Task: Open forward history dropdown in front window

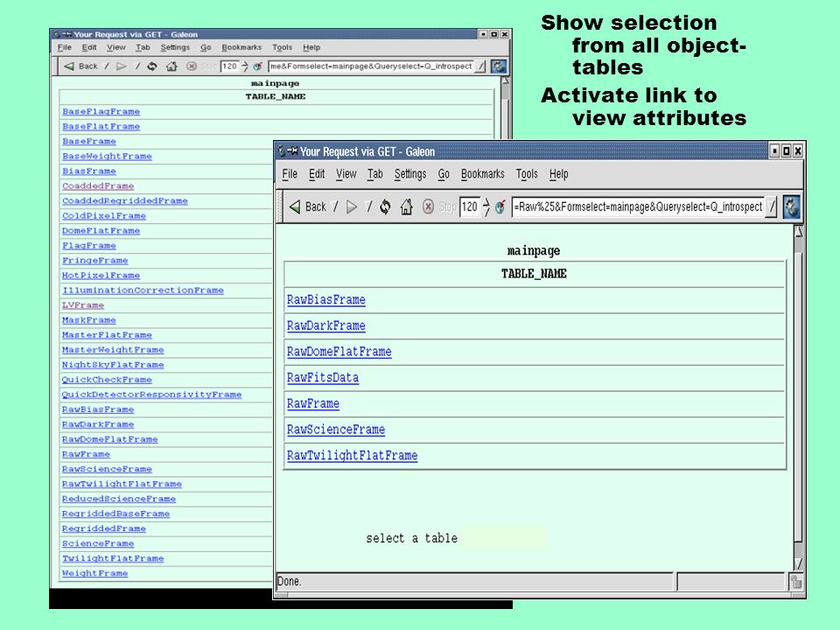Action: click(368, 206)
